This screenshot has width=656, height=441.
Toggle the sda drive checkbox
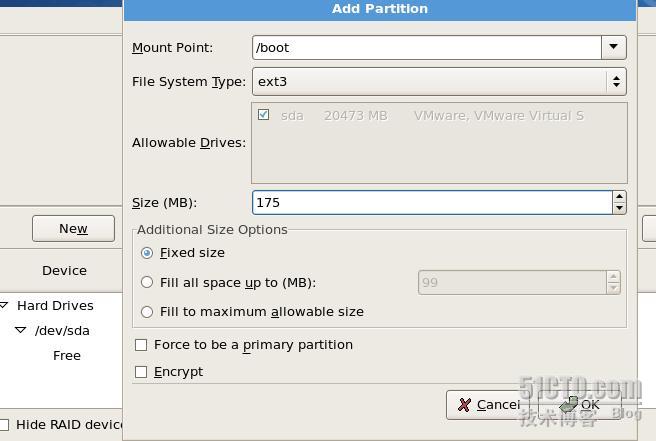(x=263, y=115)
